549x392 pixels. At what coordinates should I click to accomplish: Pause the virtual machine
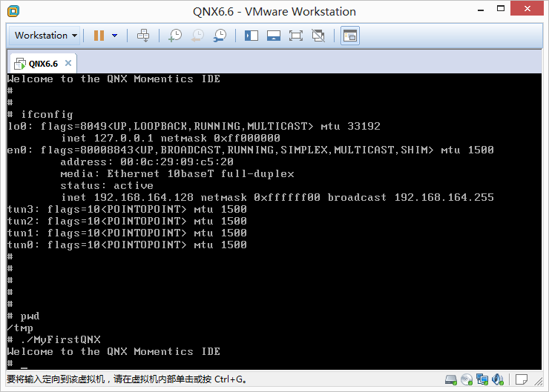[99, 36]
